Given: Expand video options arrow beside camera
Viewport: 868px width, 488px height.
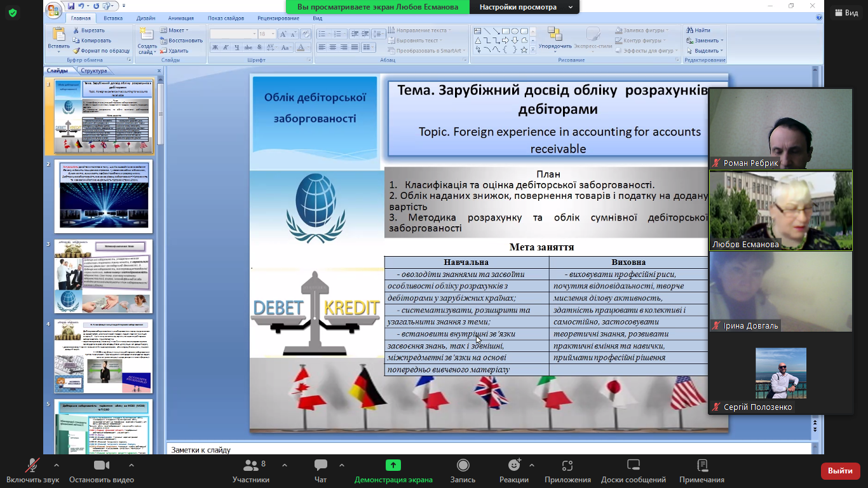Looking at the screenshot, I should point(131,465).
